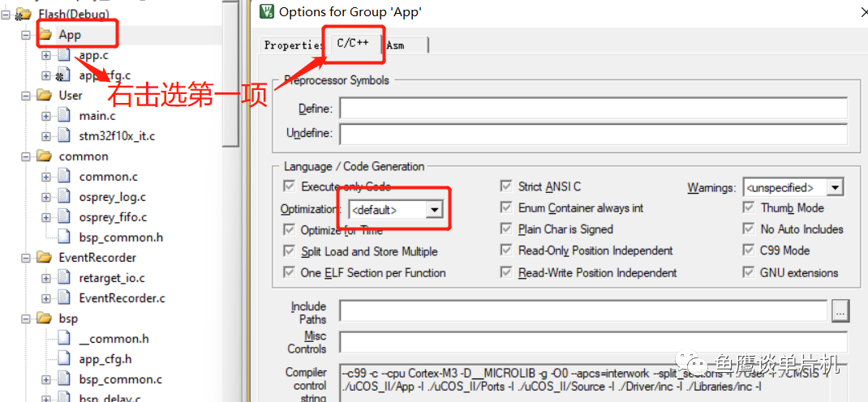Toggle Enum Container always int
This screenshot has height=402, width=868.
[506, 208]
